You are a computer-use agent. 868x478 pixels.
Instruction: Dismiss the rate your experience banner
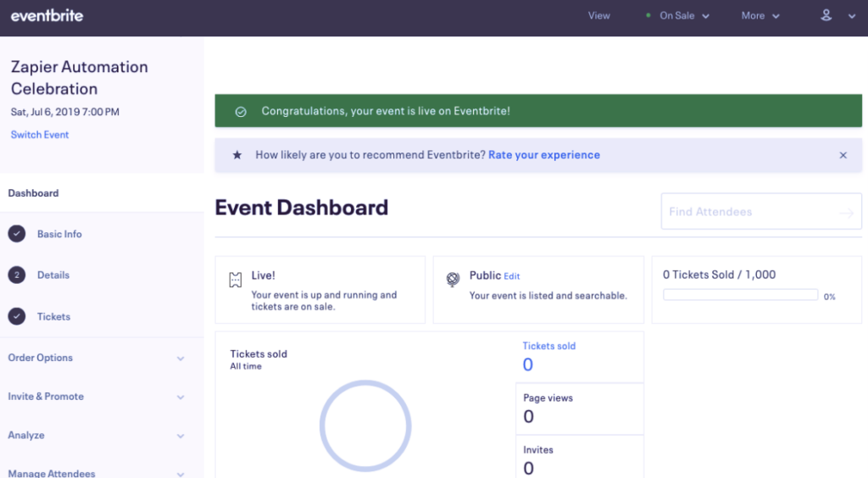pyautogui.click(x=843, y=155)
